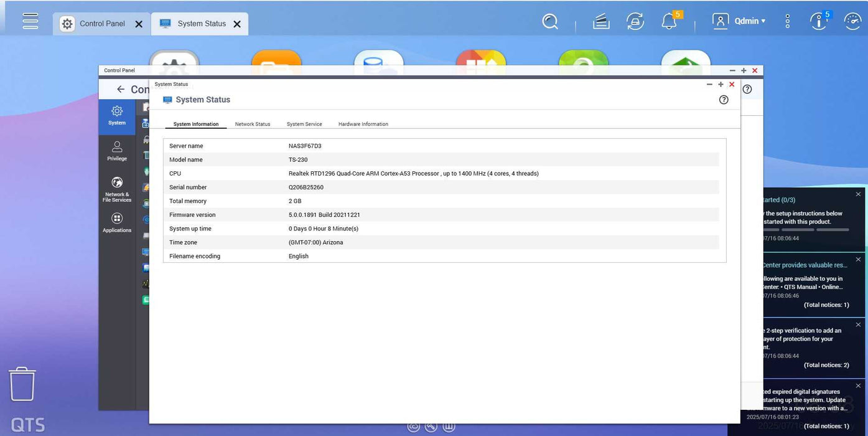
Task: Minimize the System Status window
Action: coord(709,85)
